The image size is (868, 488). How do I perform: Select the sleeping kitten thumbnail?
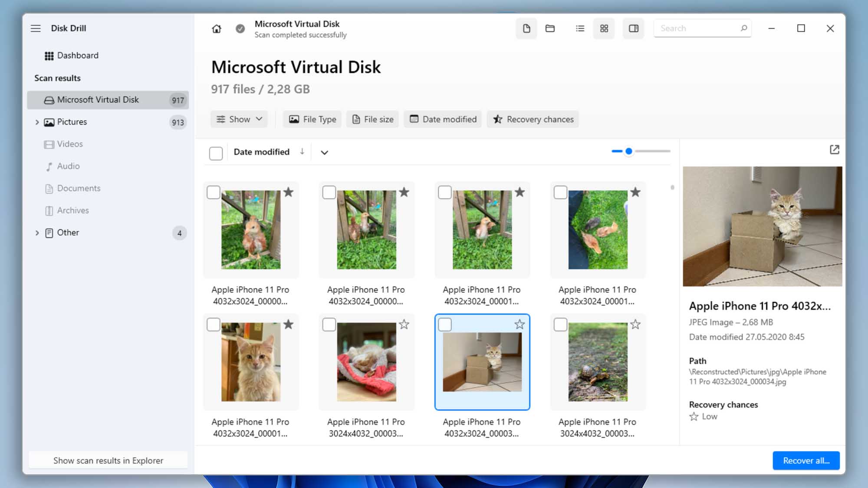click(x=366, y=362)
